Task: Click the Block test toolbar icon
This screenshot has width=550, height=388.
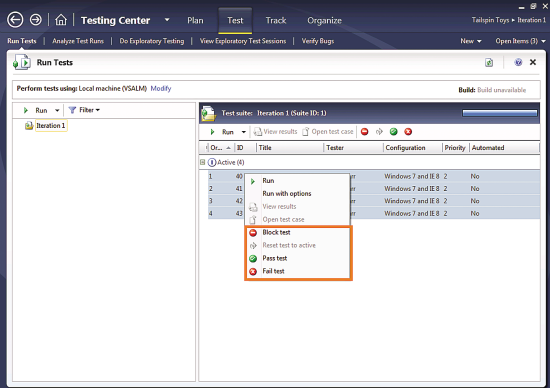Action: point(364,132)
